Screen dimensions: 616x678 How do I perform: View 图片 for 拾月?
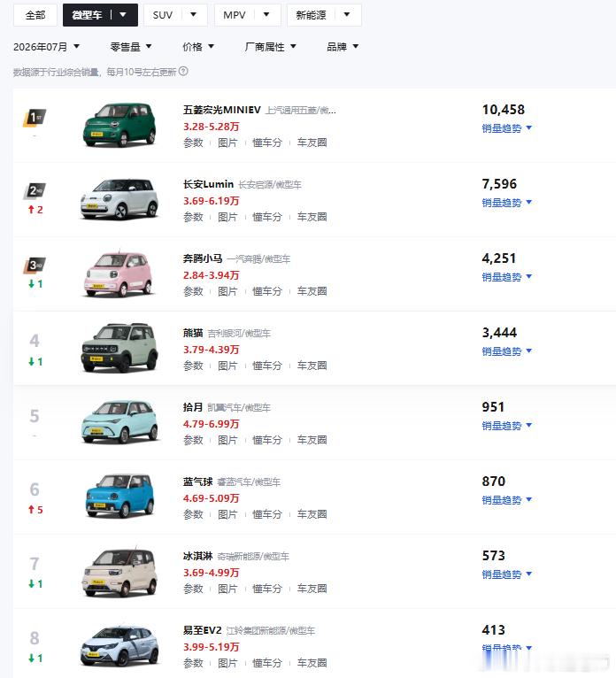coord(227,440)
